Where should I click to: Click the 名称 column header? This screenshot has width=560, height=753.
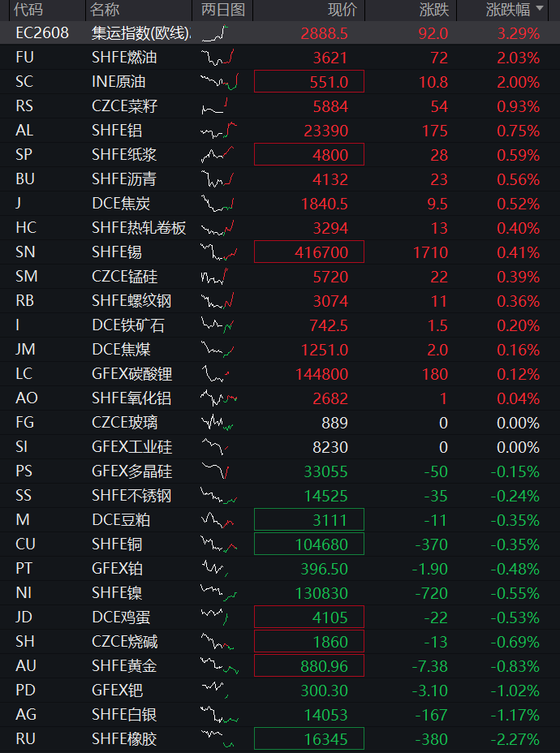tap(105, 10)
